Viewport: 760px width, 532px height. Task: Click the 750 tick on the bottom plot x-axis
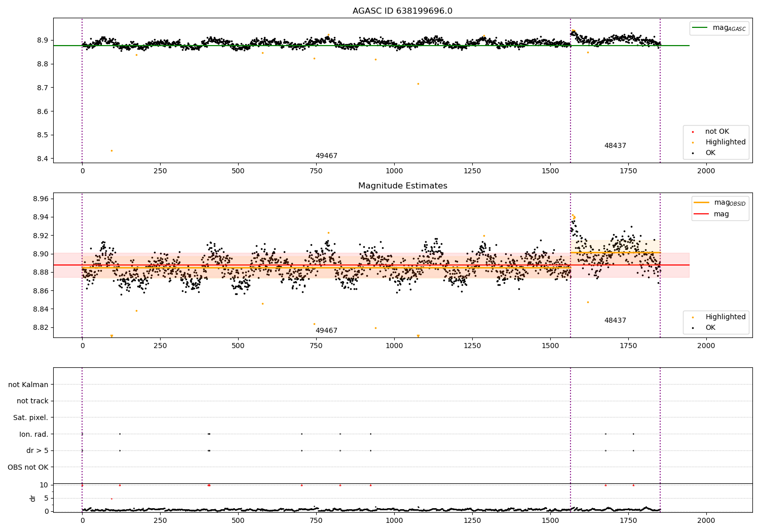click(x=316, y=521)
